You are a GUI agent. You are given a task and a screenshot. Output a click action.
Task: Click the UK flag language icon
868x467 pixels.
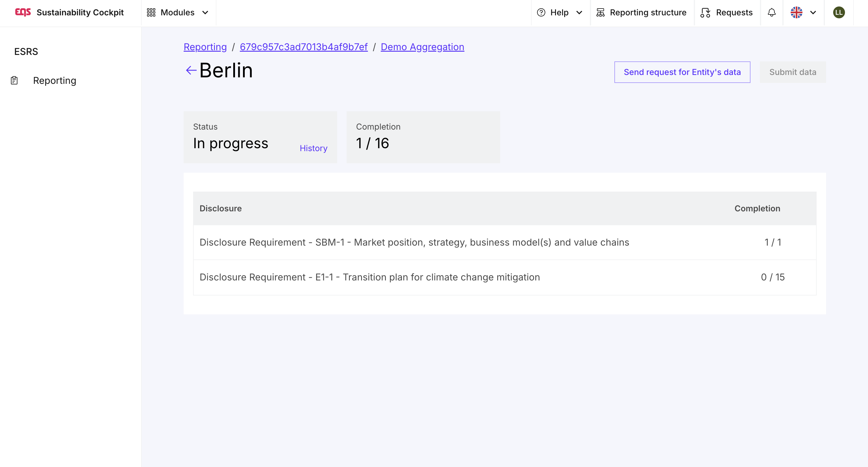pyautogui.click(x=796, y=12)
